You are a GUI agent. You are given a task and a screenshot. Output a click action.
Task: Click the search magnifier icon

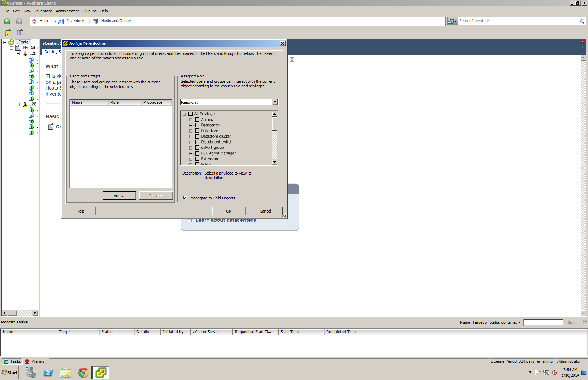582,21
